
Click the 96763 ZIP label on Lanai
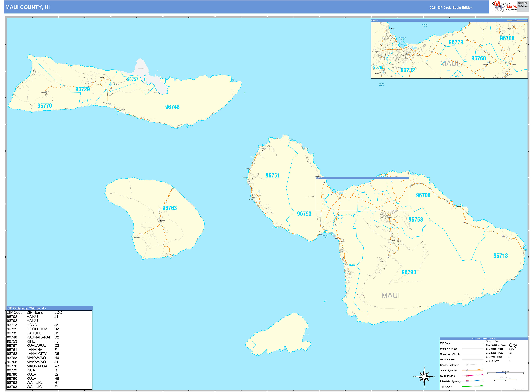[x=169, y=208]
